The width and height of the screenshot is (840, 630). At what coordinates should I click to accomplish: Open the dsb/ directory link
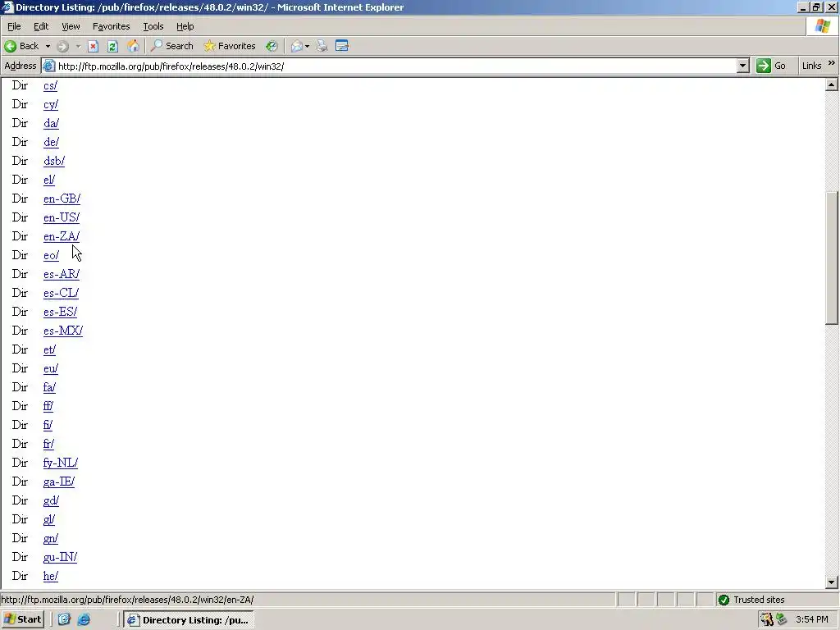point(54,161)
